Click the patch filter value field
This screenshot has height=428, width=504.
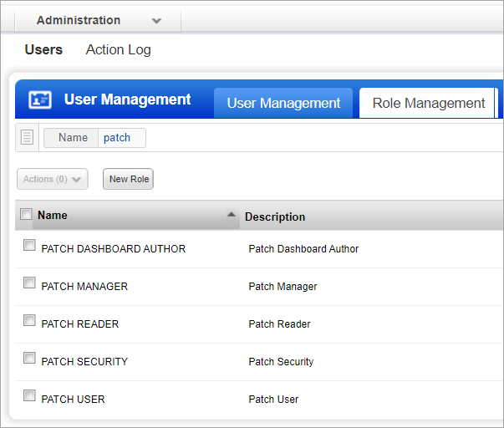coord(121,138)
